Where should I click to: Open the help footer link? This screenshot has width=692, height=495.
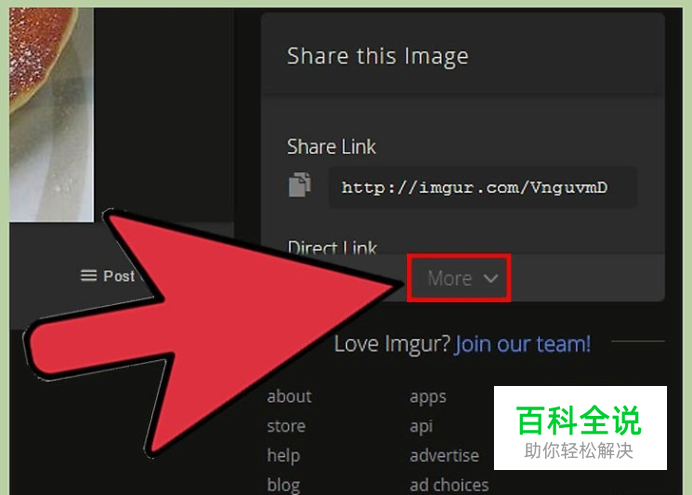pyautogui.click(x=283, y=456)
